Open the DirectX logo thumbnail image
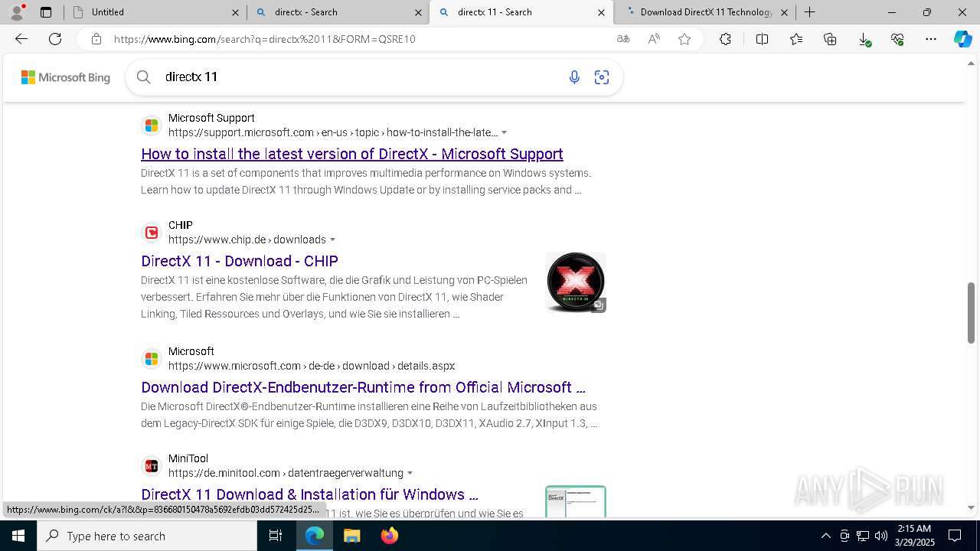 coord(576,282)
